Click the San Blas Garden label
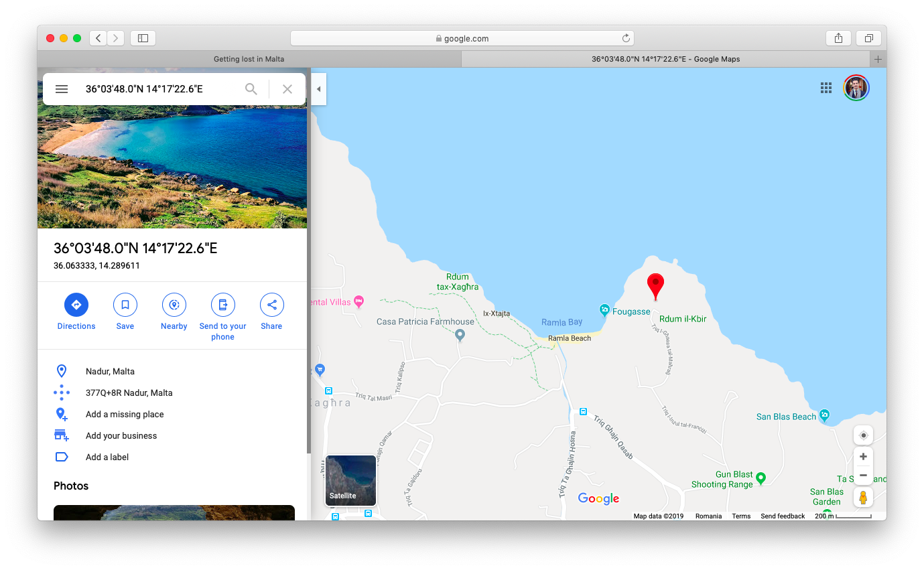 pyautogui.click(x=826, y=496)
